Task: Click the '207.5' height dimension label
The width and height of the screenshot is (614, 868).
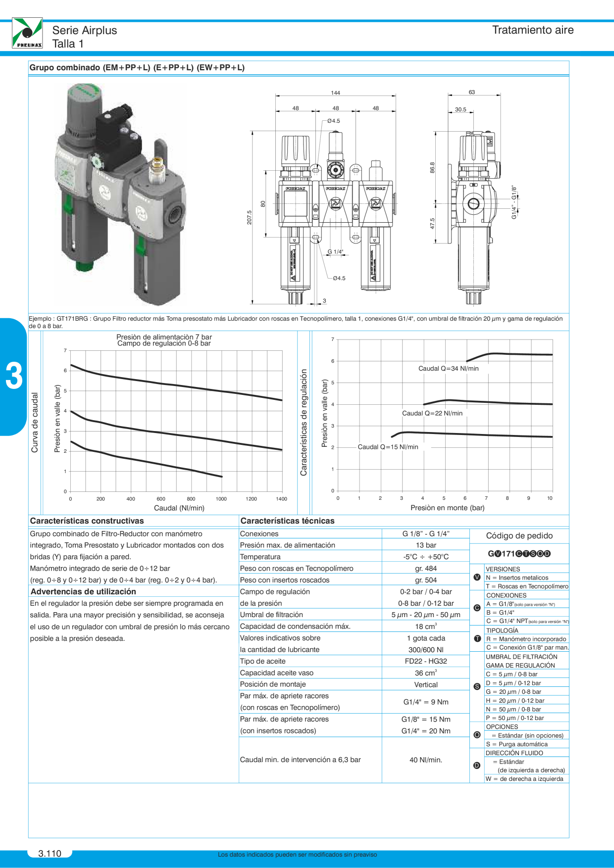Action: click(x=249, y=217)
